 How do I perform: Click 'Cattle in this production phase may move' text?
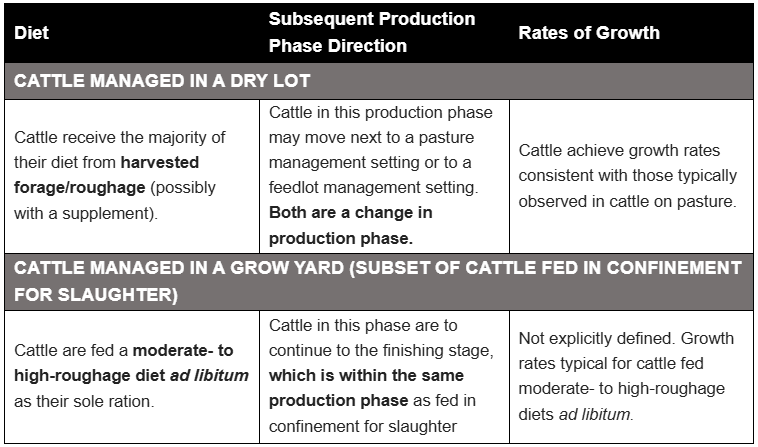click(380, 124)
